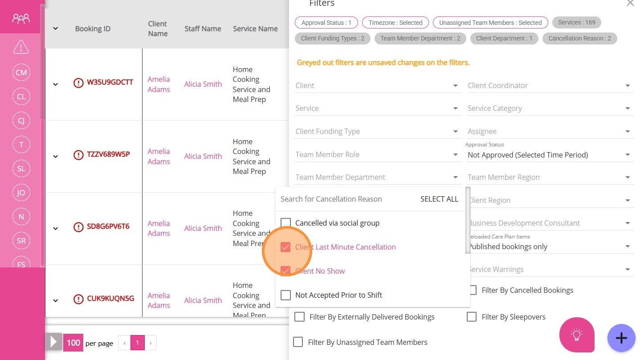644x360 pixels.
Task: Open the Approval Status dropdown
Action: click(x=549, y=155)
